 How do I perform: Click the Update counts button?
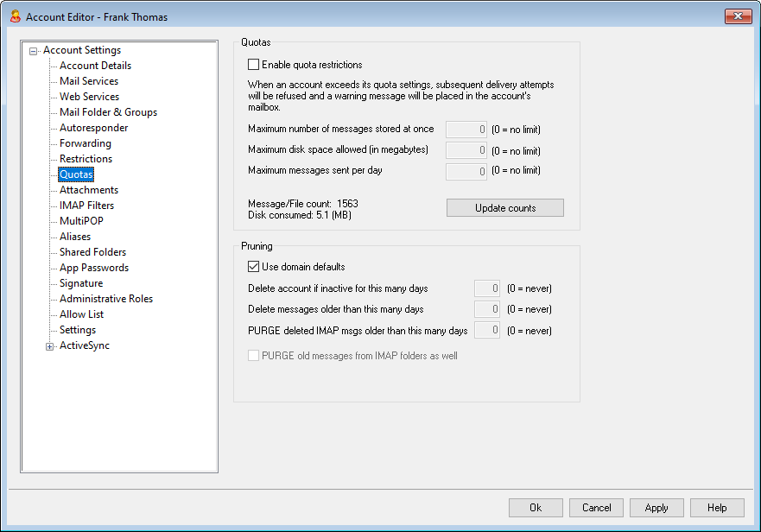tap(504, 208)
